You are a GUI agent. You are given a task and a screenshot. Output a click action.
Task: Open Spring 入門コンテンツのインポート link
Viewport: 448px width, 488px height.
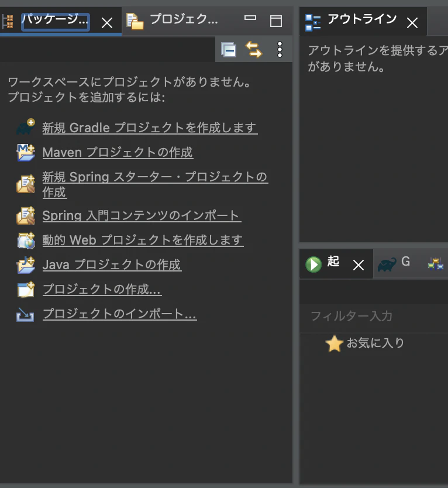click(x=142, y=215)
